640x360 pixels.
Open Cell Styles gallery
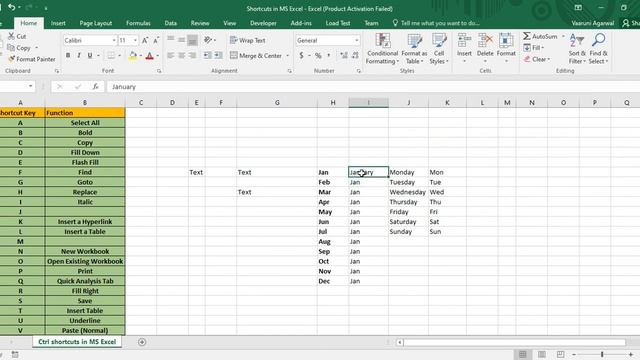point(439,49)
